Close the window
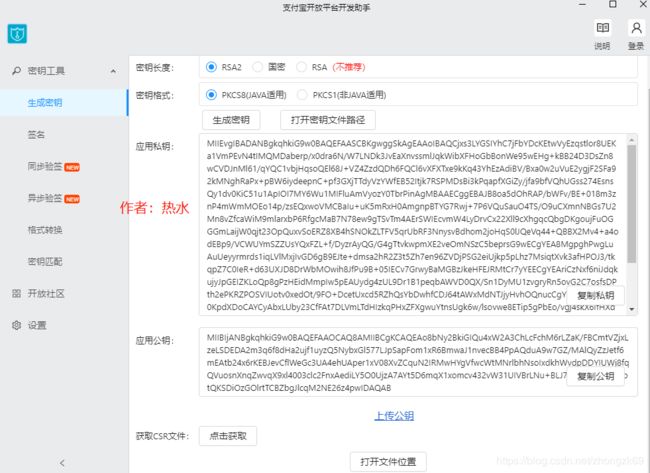This screenshot has height=473, width=650. point(643,4)
